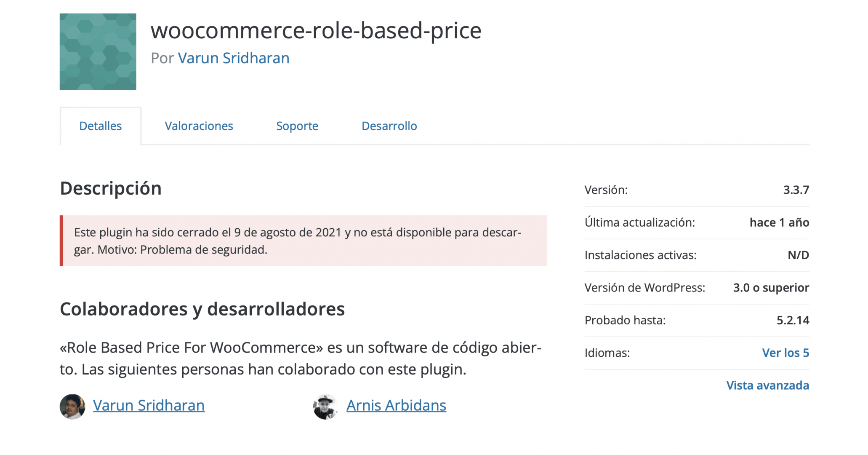Click Varun Sridharan's avatar photo
Viewport: 868px width, 455px height.
pos(72,407)
